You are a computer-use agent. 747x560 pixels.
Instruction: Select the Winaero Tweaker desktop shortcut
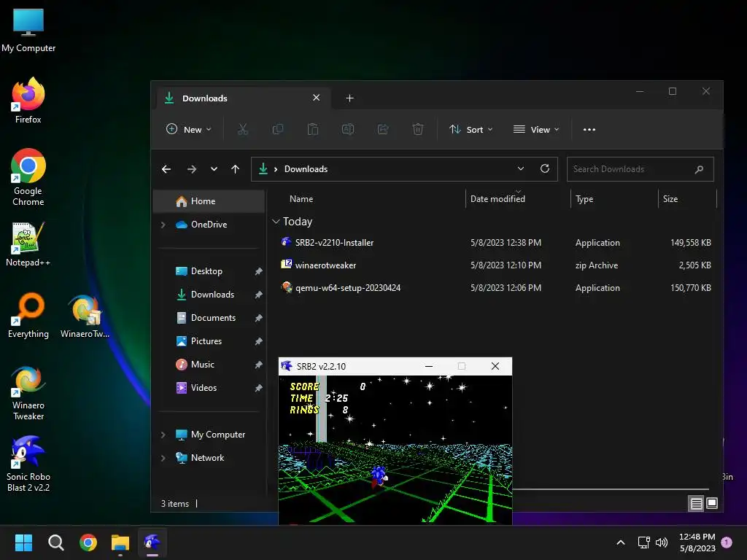28,393
